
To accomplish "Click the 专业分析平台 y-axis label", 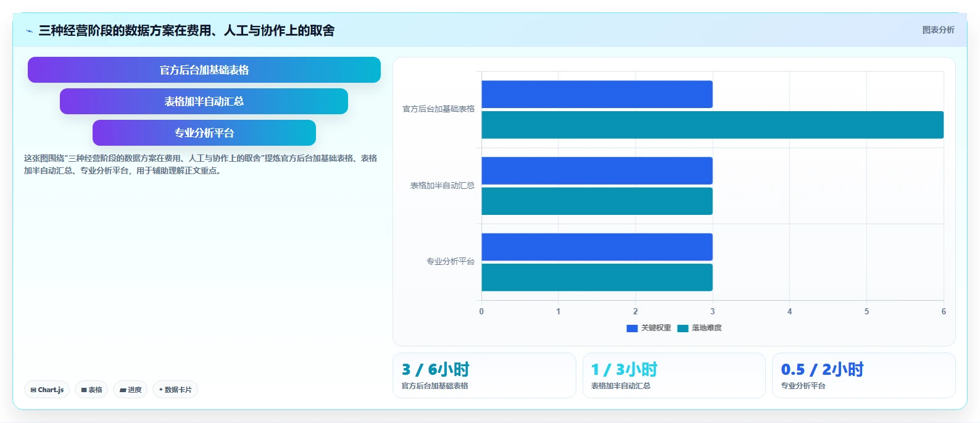I will tap(451, 261).
